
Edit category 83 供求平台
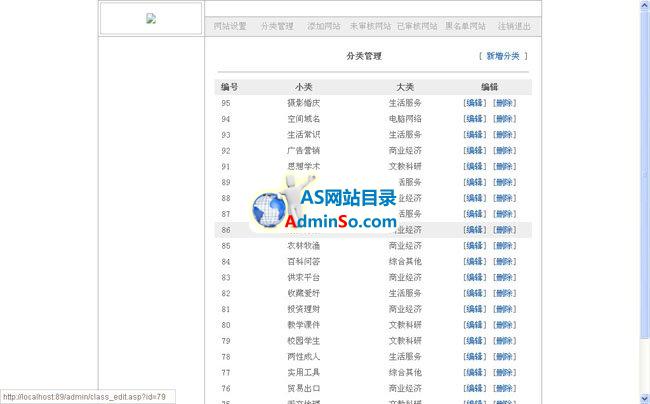point(475,277)
